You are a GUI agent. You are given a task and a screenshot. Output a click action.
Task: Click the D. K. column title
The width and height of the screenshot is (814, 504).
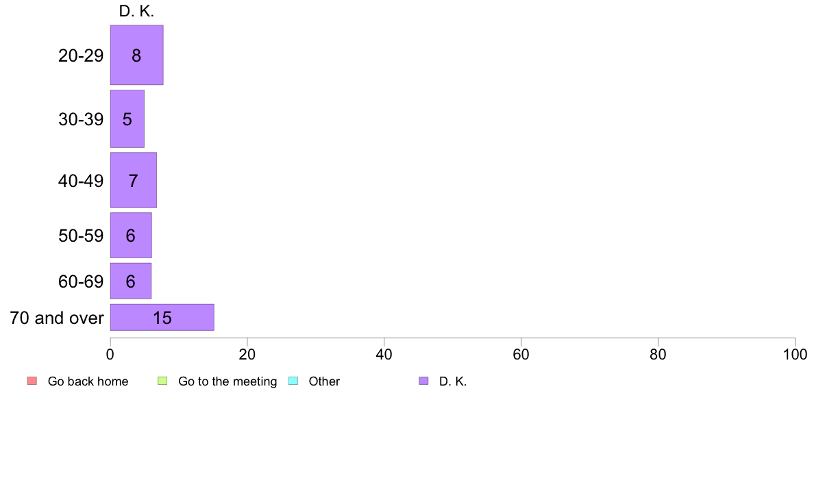click(136, 11)
